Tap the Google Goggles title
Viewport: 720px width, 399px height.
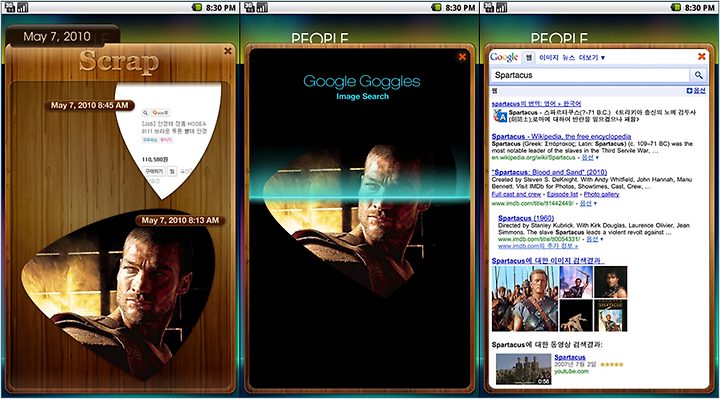pos(361,81)
